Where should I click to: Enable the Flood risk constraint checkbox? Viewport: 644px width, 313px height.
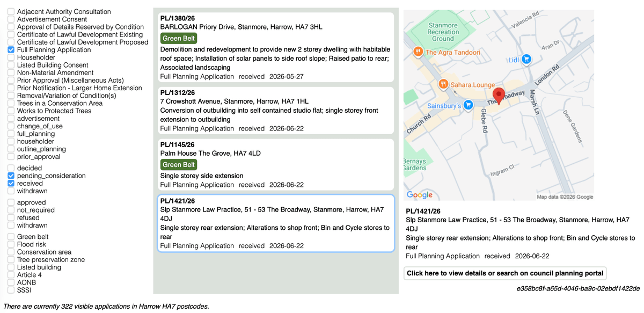click(x=11, y=245)
